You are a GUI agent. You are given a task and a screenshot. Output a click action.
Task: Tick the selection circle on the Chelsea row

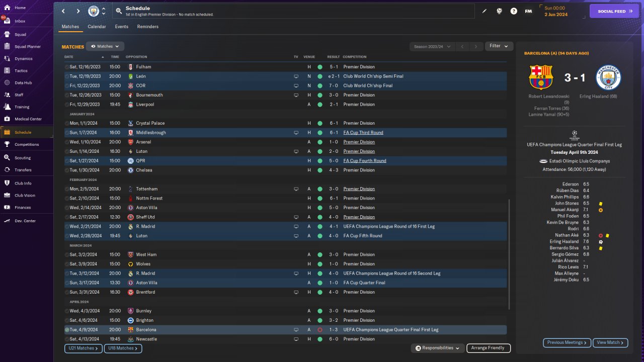pyautogui.click(x=67, y=170)
